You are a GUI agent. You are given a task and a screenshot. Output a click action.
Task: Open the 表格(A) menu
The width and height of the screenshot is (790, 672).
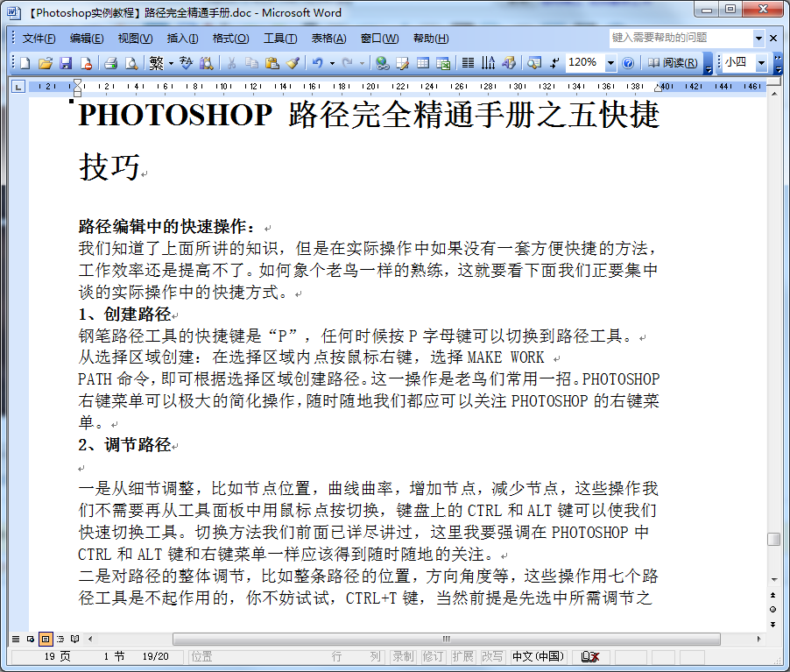click(328, 39)
